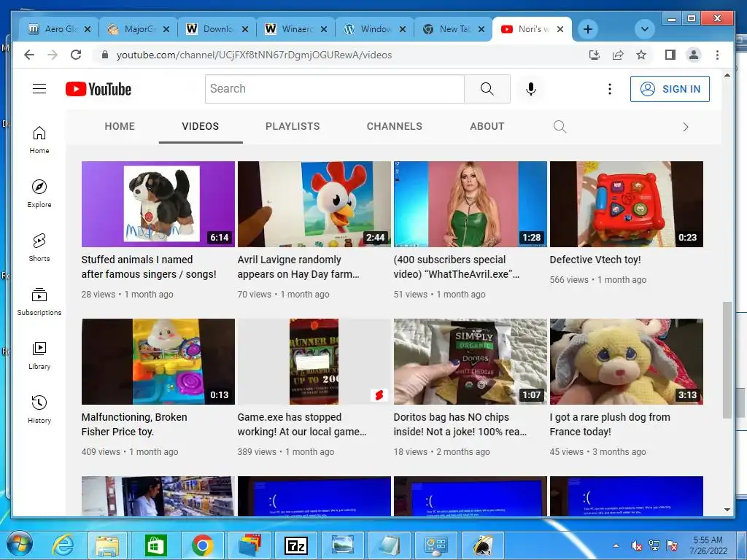Screen dimensions: 747x560
Task: Open Malfunctioning Fisher Price toy thumbnail
Action: click(x=158, y=362)
